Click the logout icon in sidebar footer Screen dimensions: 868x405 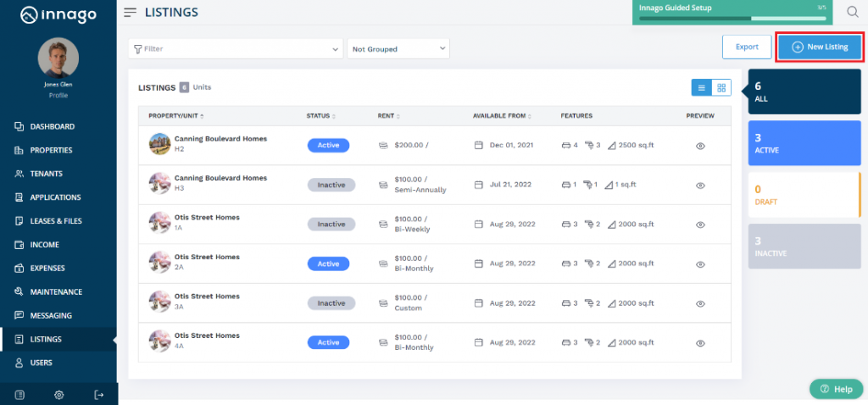(99, 394)
